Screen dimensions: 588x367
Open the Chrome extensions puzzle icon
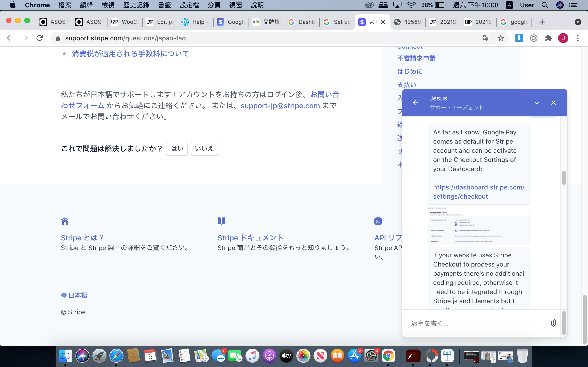(548, 38)
